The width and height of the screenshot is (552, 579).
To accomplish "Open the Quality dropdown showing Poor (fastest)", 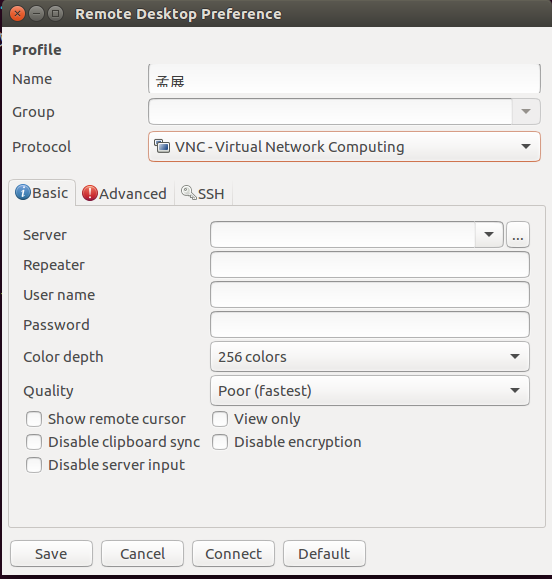I will coord(370,391).
